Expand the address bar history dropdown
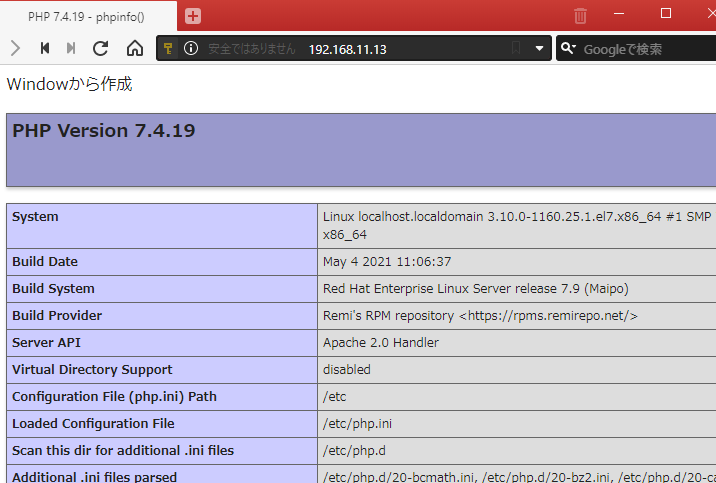Viewport: 716px width, 483px height. (x=540, y=49)
